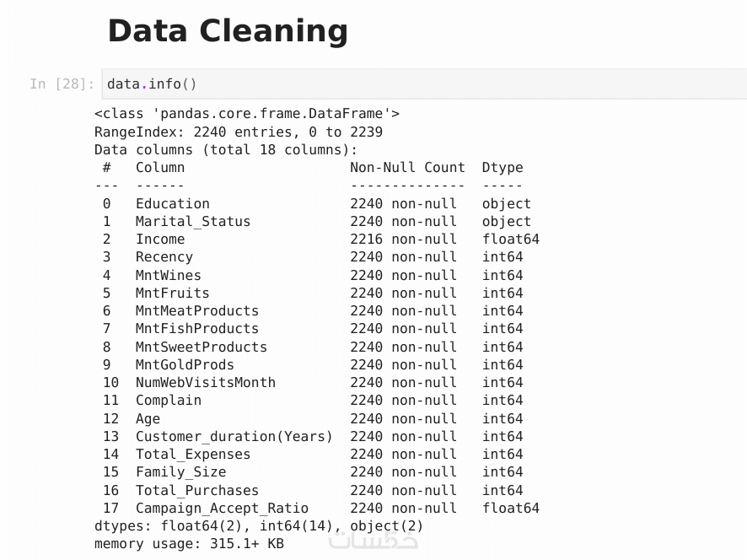Click the MntWines output row
Image resolution: width=747 pixels, height=560 pixels.
click(169, 275)
